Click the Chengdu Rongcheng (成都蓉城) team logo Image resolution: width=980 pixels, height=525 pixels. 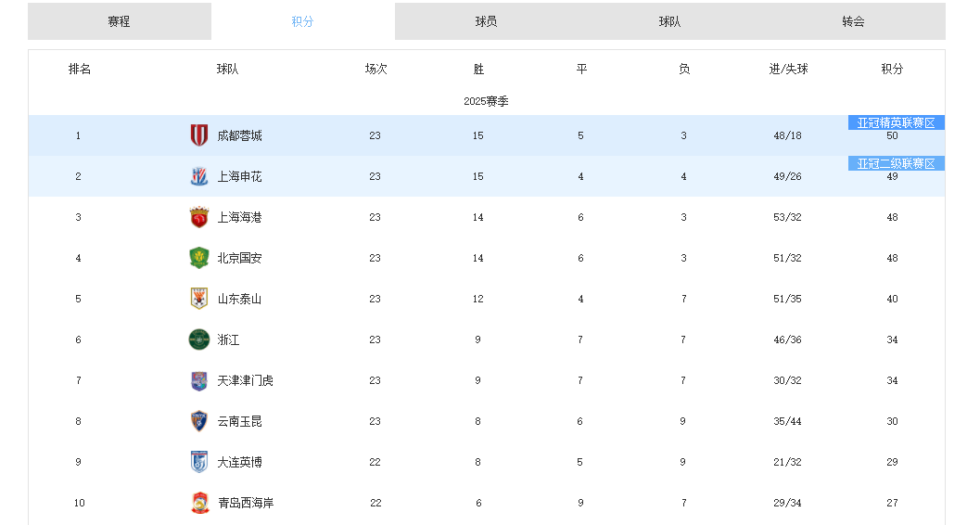click(199, 135)
